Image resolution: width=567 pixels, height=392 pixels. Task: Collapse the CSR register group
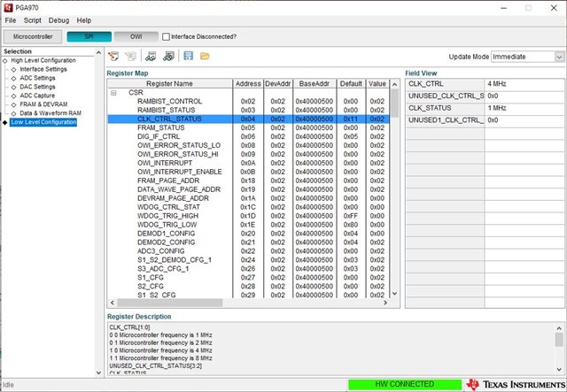tap(113, 93)
